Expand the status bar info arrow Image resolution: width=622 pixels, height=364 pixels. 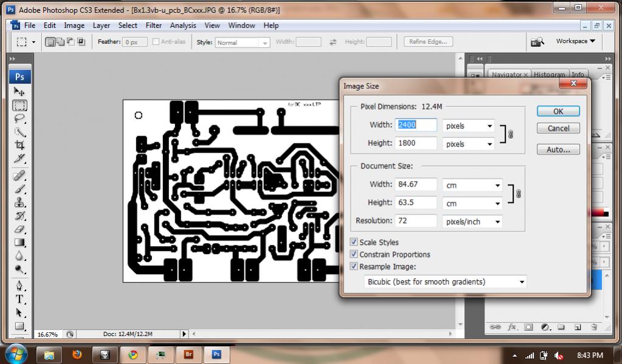click(x=184, y=334)
